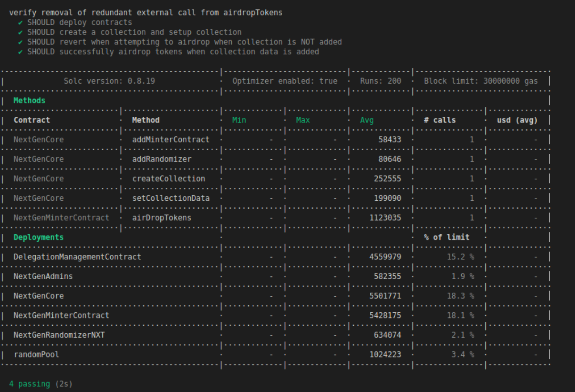Click 'SHOULD successfully airdrop tokens' test line
This screenshot has height=392, width=575.
point(173,52)
